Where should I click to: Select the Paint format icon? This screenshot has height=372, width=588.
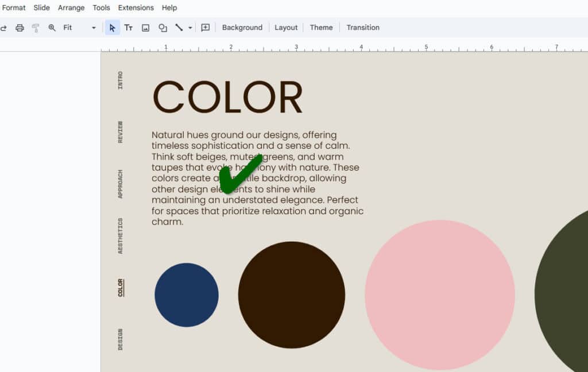click(x=36, y=28)
